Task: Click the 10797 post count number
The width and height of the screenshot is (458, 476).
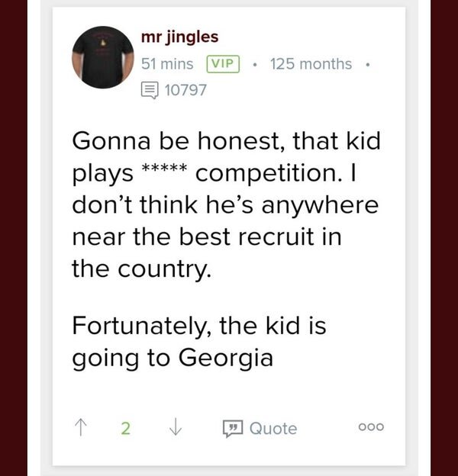Action: click(185, 90)
